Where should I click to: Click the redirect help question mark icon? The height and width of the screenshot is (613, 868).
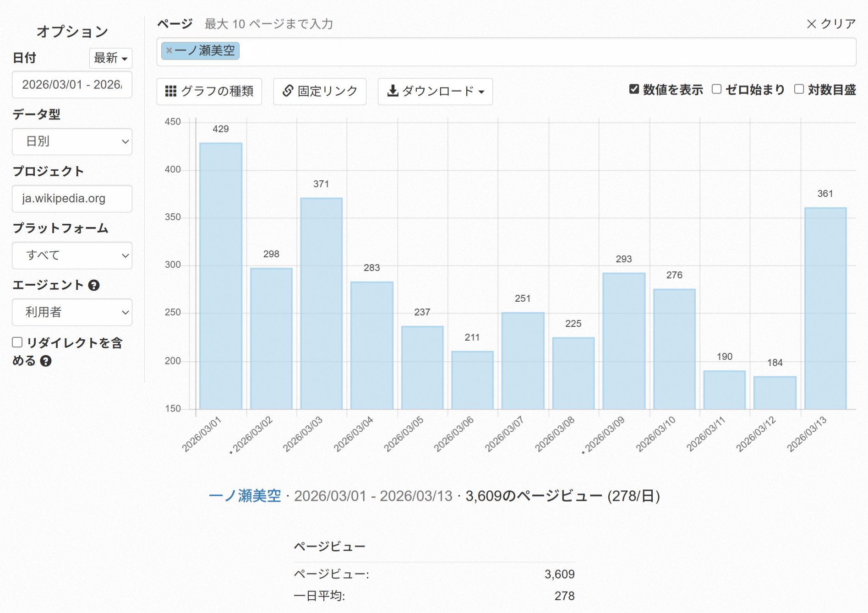(46, 361)
